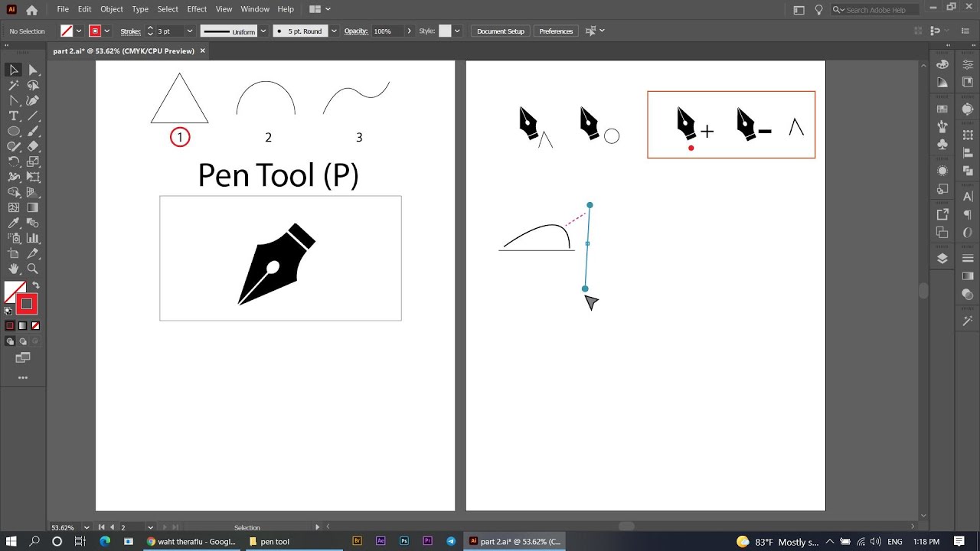Select the Direct Selection tool
Screen dimensions: 980x551
(33, 70)
